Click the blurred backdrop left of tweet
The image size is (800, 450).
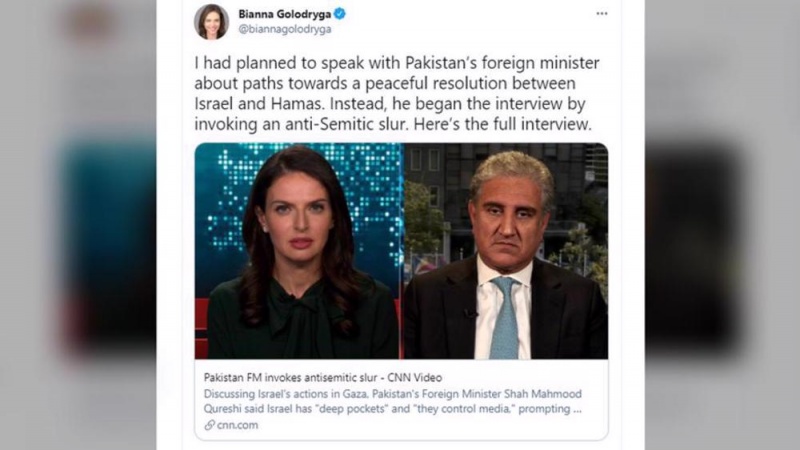pyautogui.click(x=78, y=225)
